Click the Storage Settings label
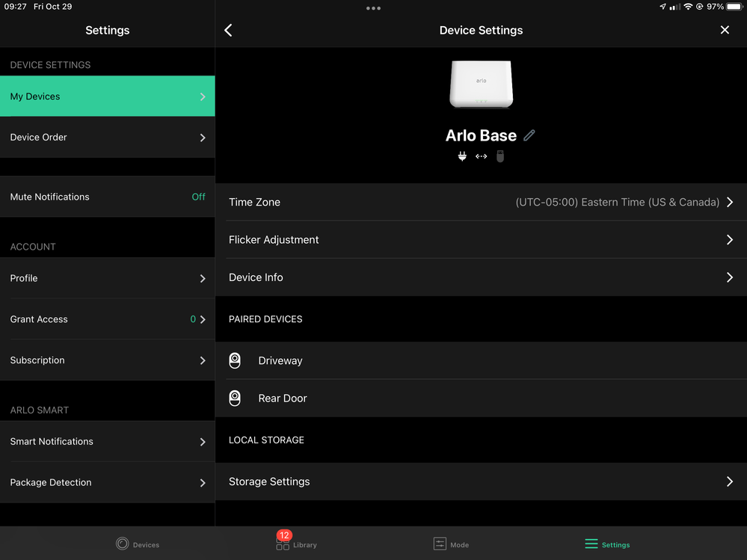 tap(269, 481)
